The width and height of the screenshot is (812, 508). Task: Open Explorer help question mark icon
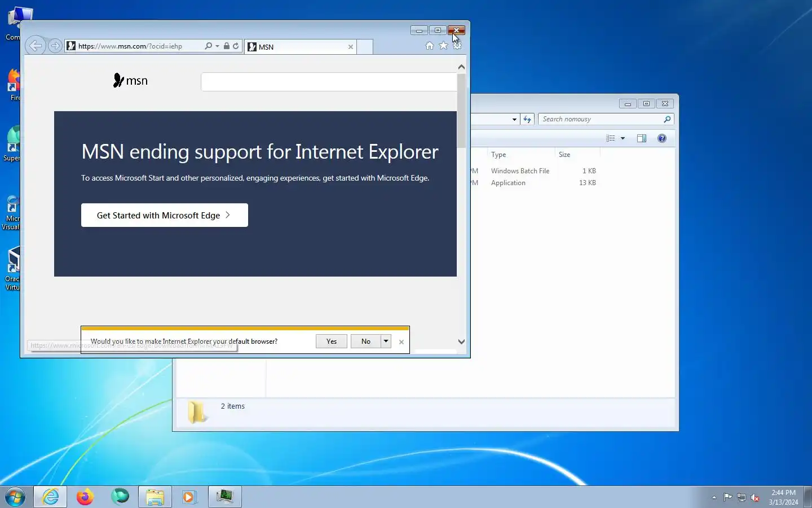[662, 138]
